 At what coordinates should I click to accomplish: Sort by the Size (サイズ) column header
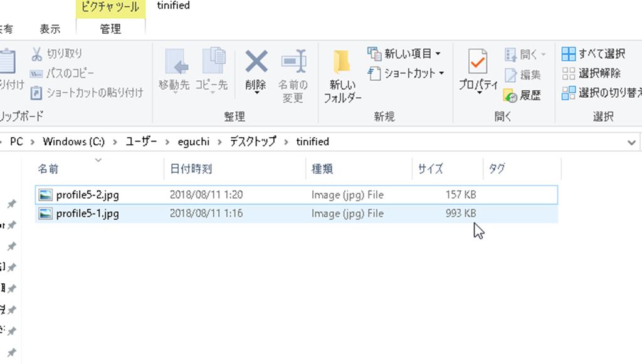pos(431,169)
